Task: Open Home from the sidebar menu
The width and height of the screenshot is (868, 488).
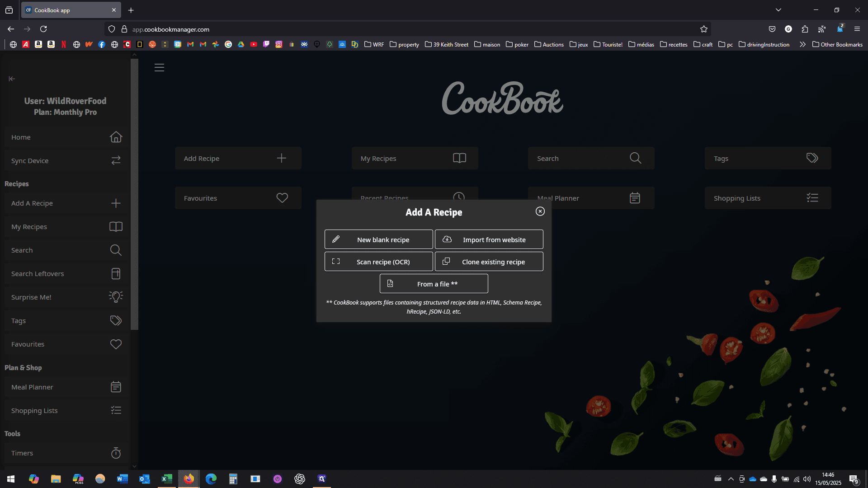Action: tap(66, 137)
